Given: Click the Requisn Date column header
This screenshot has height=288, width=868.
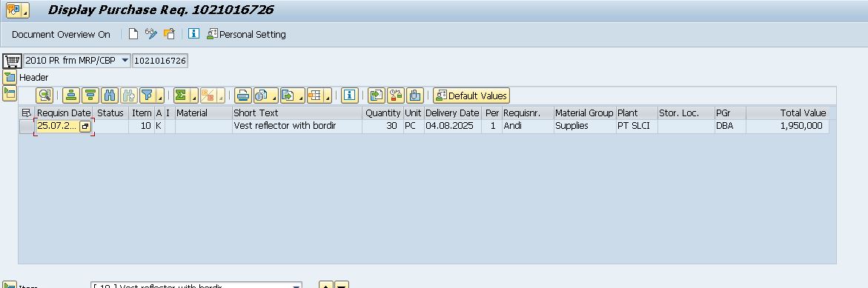Looking at the screenshot, I should point(64,113).
